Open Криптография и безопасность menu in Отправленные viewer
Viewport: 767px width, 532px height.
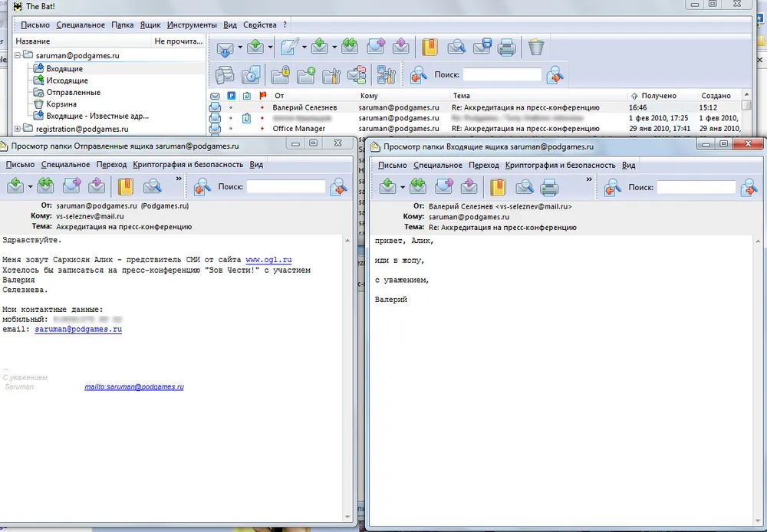tap(188, 165)
